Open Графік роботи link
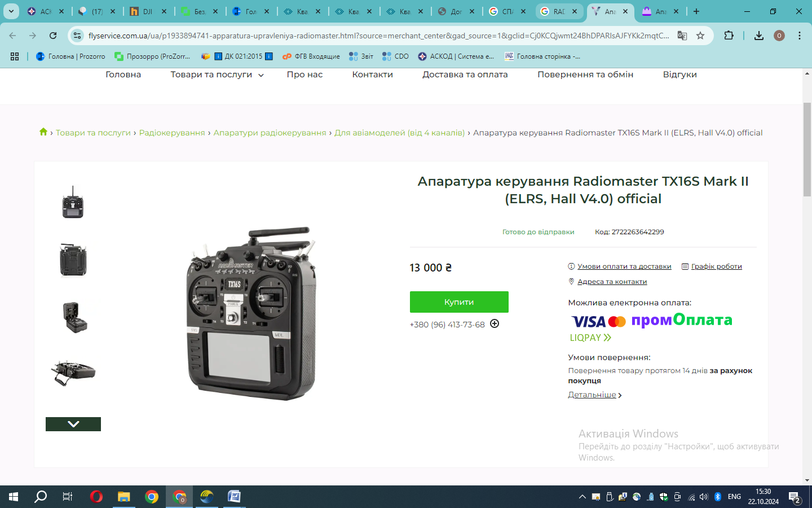 717,266
